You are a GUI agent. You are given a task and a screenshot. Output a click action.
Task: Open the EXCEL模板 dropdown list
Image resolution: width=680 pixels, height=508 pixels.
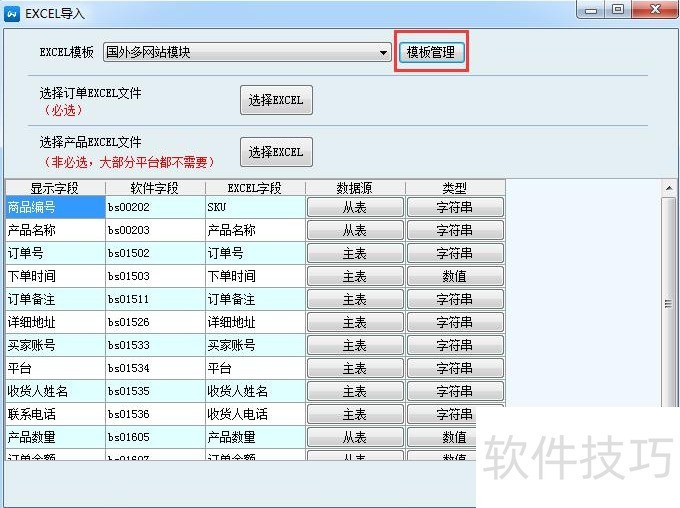pos(384,53)
